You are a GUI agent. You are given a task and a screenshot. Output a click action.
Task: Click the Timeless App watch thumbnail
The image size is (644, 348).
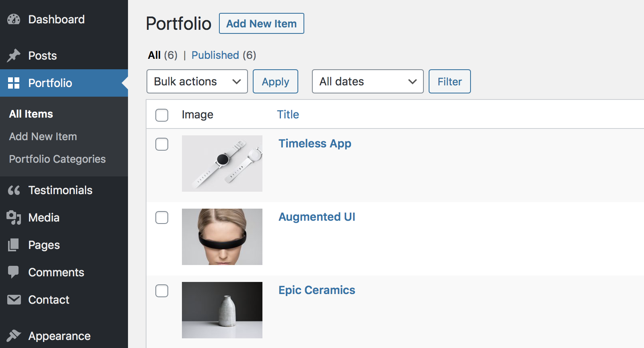coord(222,164)
